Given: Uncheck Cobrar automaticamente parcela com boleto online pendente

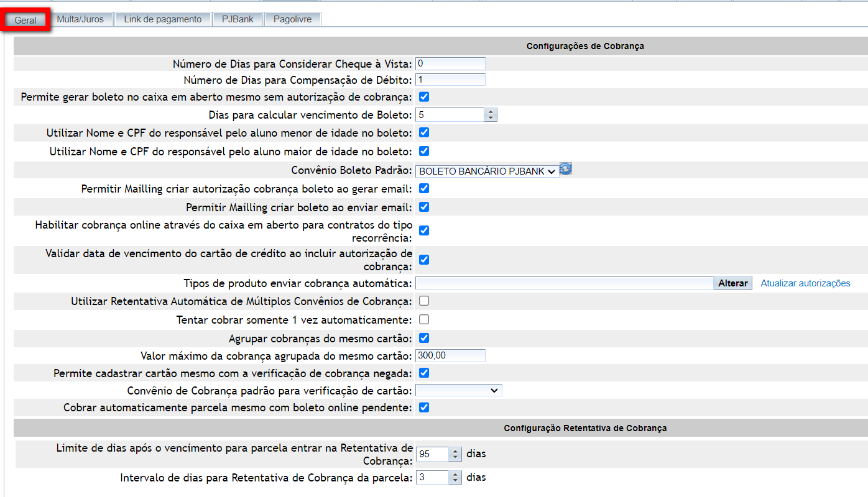Looking at the screenshot, I should click(x=424, y=408).
